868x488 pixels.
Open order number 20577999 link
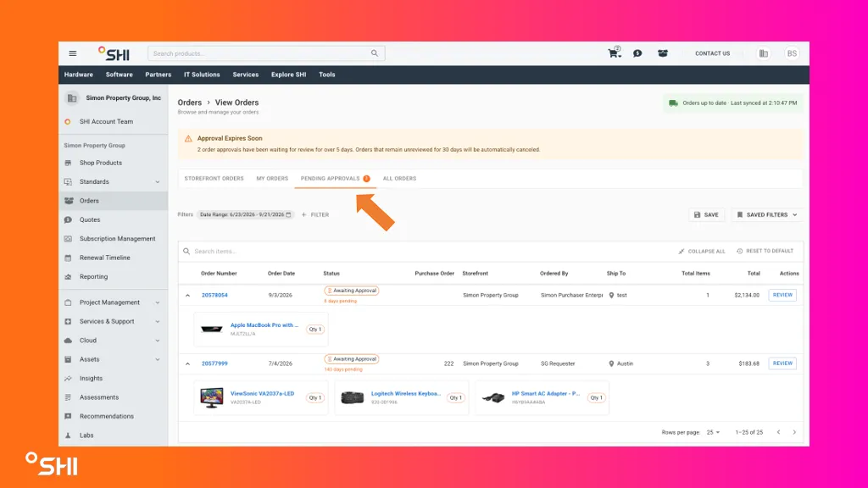(214, 363)
